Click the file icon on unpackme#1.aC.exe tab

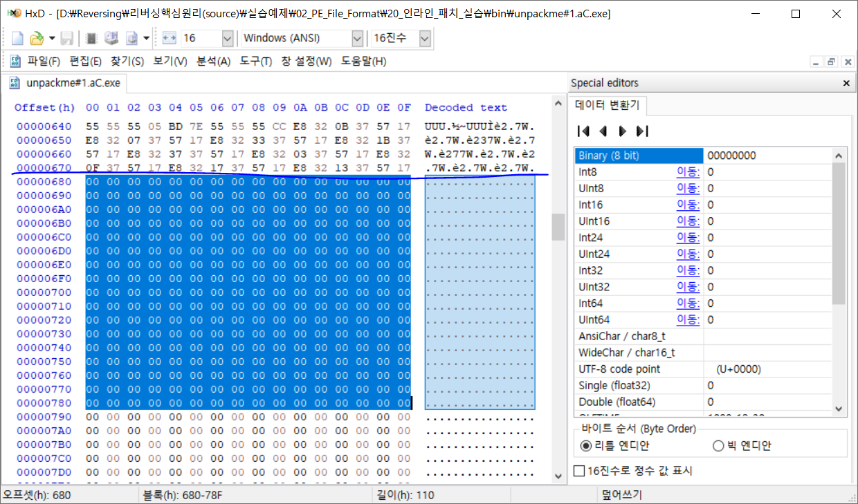coord(15,83)
